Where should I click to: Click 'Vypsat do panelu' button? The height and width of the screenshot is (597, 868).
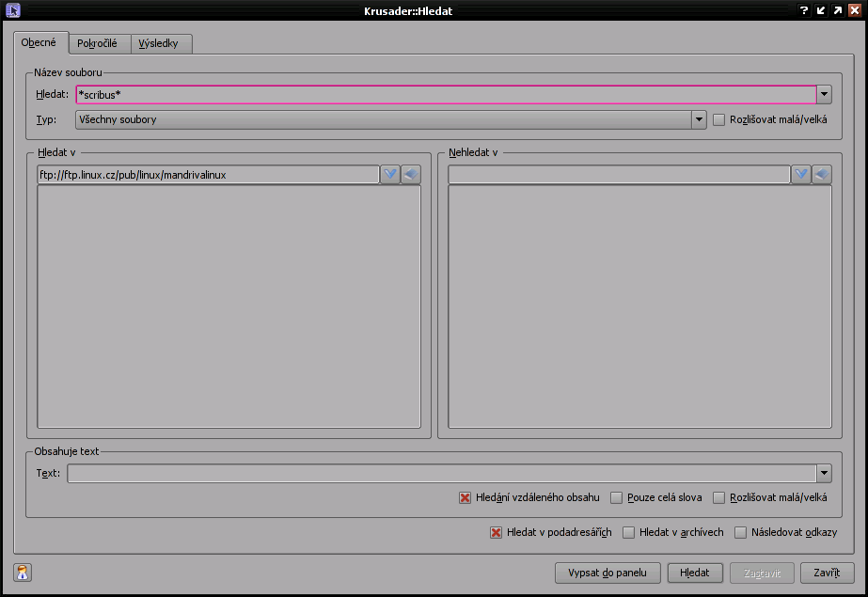coord(608,573)
